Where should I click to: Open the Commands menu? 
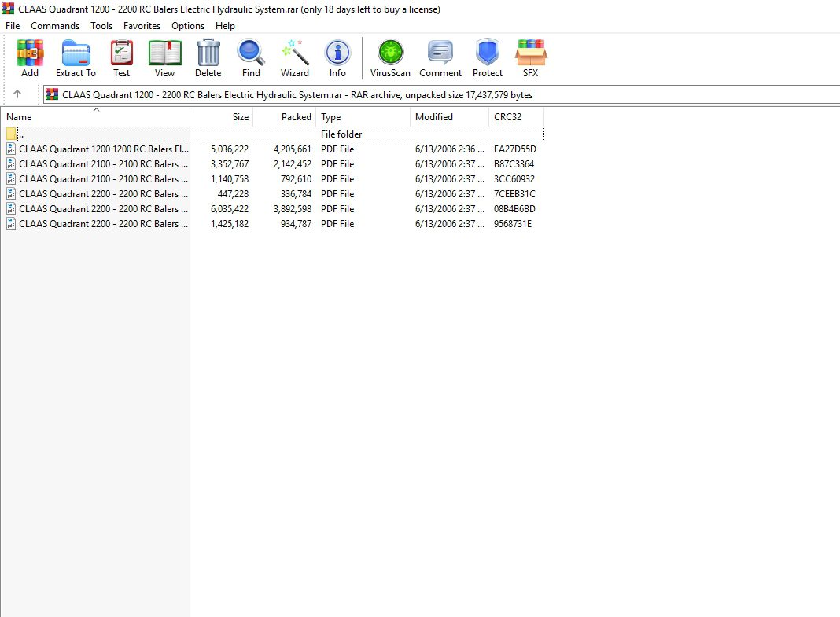click(x=55, y=26)
